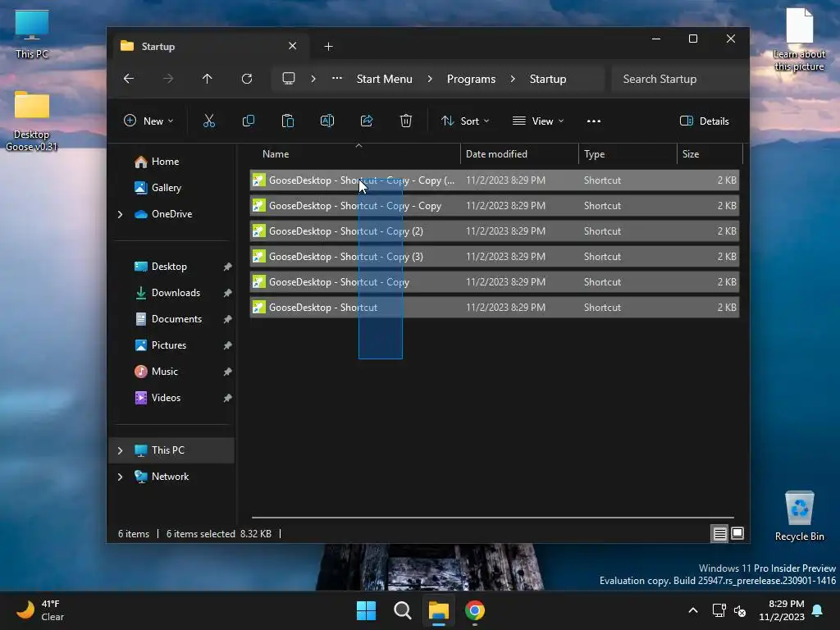Sort by Size column header
The height and width of the screenshot is (630, 840).
710,154
